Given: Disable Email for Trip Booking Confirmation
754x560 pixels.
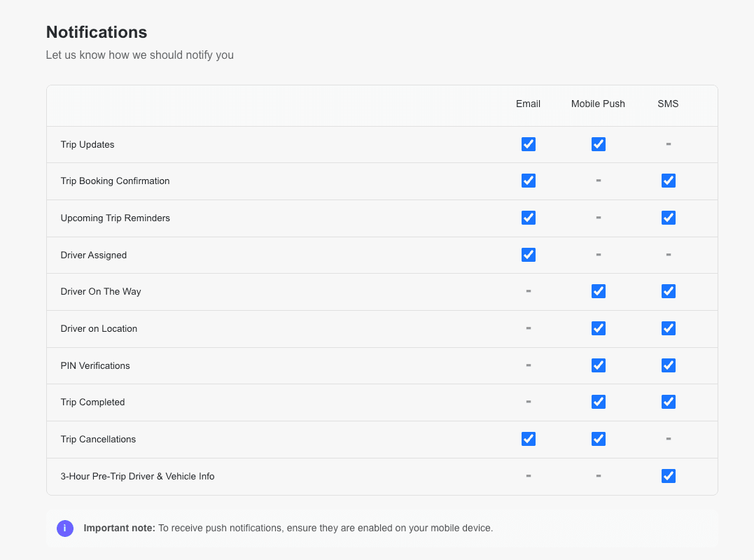Looking at the screenshot, I should point(529,181).
